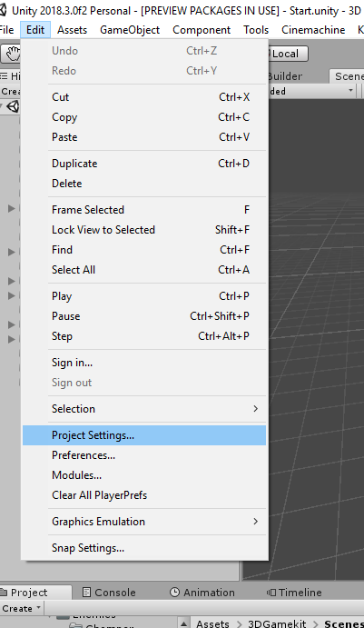Image resolution: width=364 pixels, height=628 pixels.
Task: Select Lock View to Selected
Action: [144, 230]
